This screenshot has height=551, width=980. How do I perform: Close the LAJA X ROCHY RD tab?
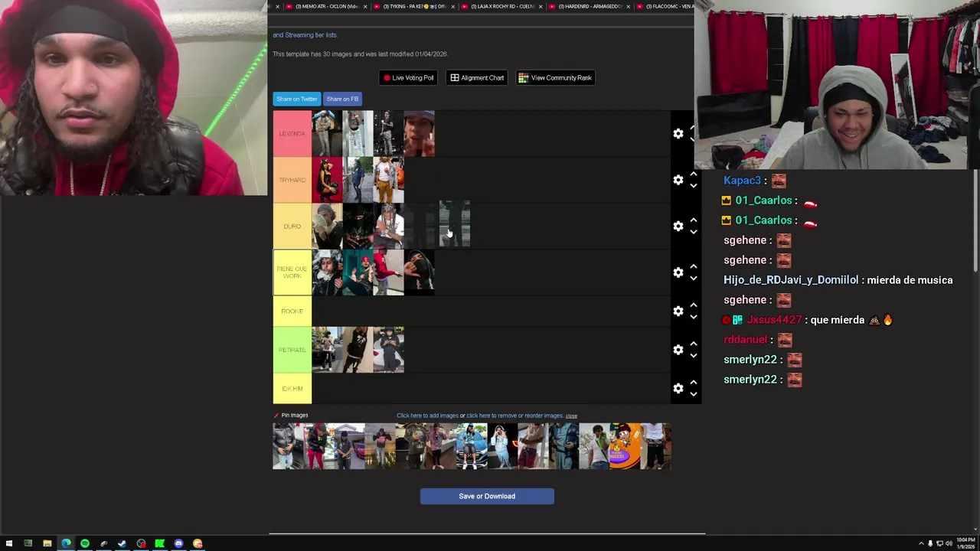coord(541,6)
